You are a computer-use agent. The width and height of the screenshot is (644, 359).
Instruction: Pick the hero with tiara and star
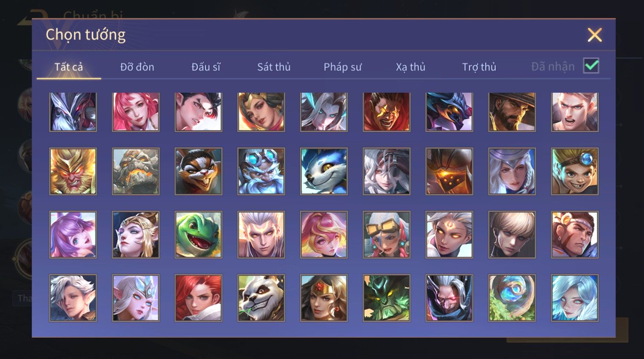(324, 298)
